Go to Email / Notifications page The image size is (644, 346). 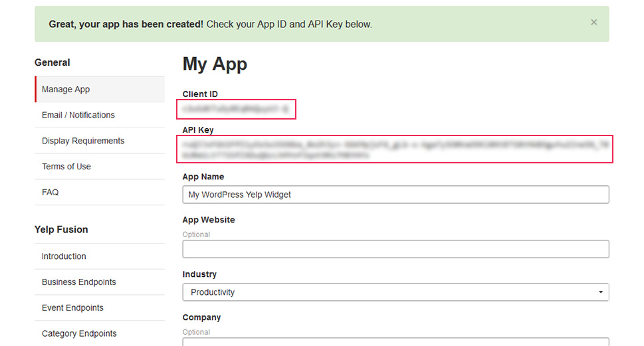100,115
